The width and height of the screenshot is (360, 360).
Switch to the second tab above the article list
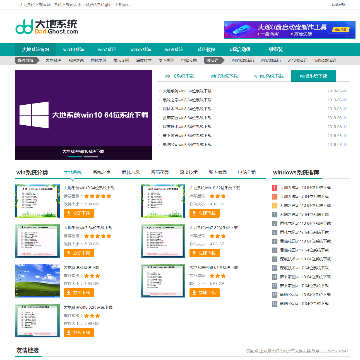click(x=224, y=76)
